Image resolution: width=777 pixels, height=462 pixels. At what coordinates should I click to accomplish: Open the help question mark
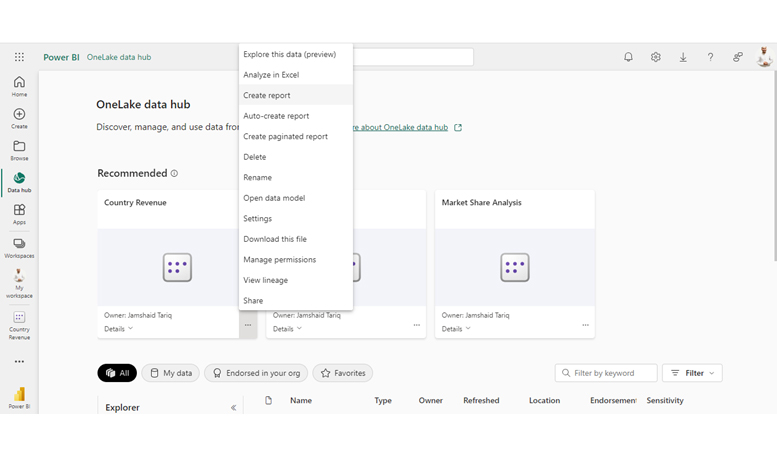pyautogui.click(x=710, y=57)
